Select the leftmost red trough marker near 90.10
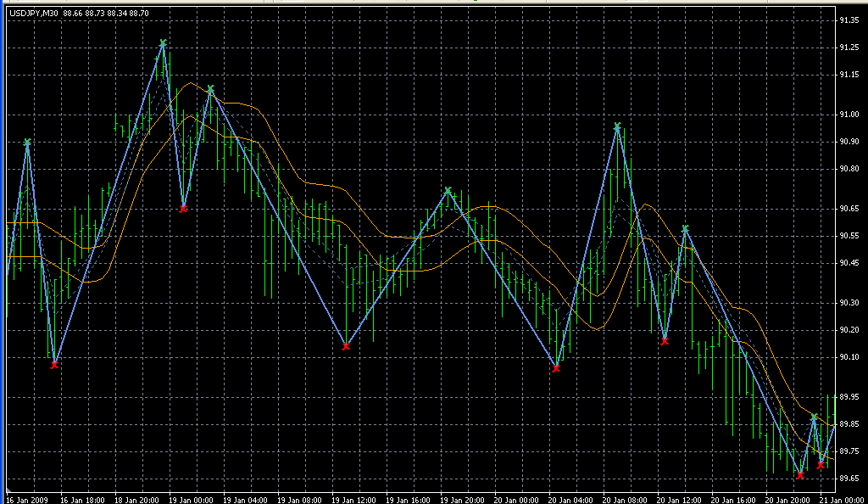 pyautogui.click(x=54, y=365)
